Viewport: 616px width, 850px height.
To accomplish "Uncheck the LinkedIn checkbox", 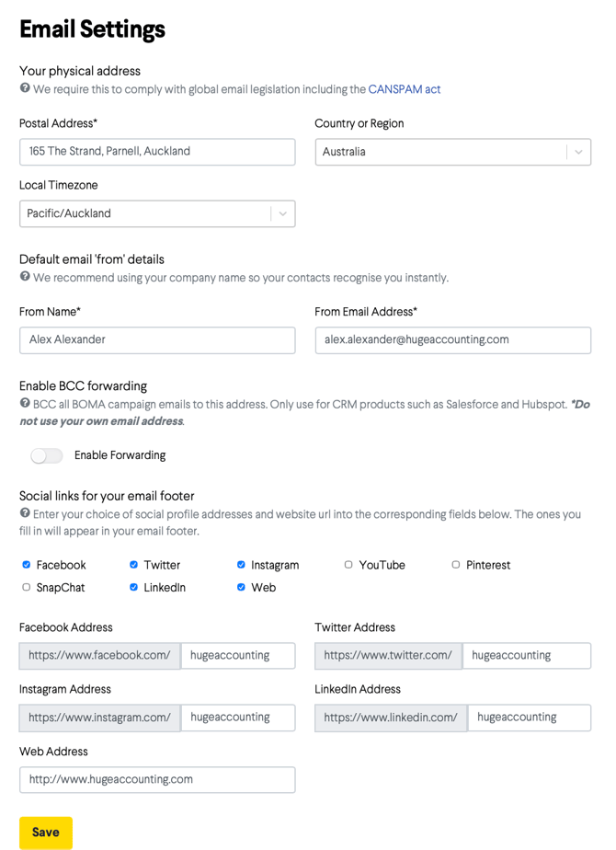I will pos(134,587).
